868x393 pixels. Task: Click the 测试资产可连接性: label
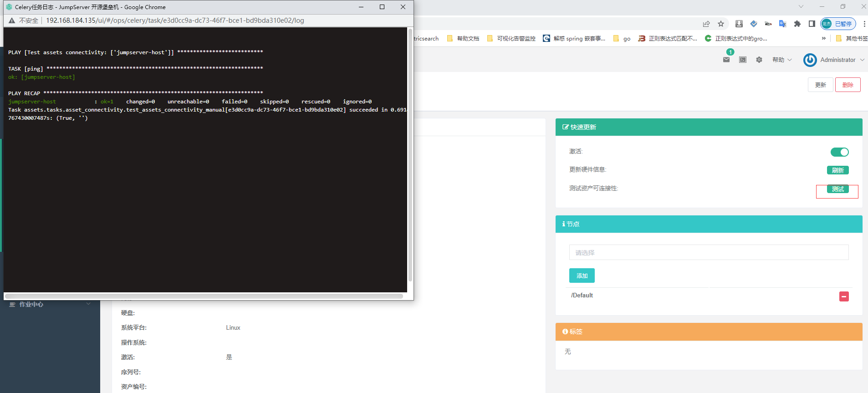coord(594,188)
